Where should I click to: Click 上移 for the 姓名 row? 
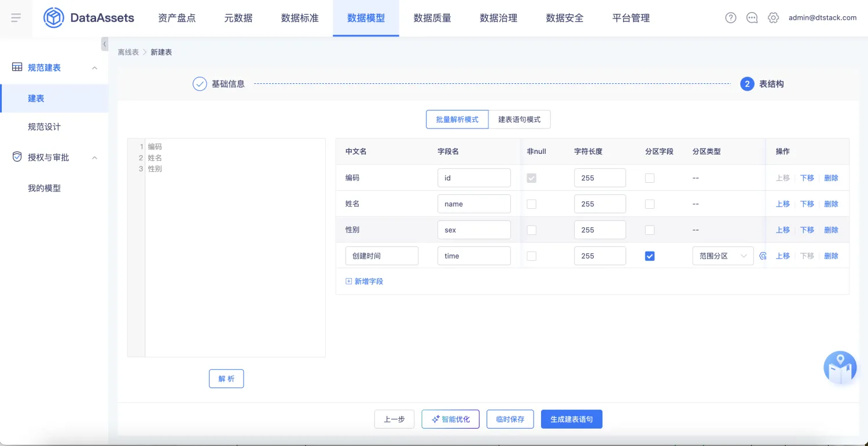(783, 204)
